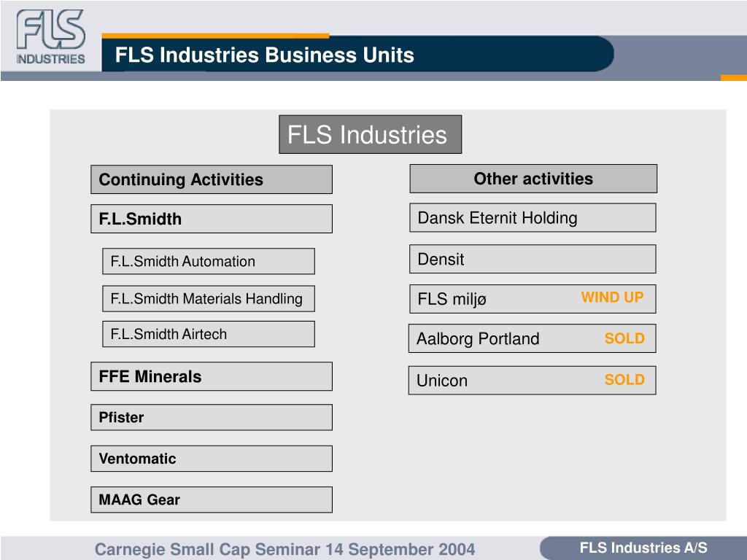Select F.L.Smidth Automation sub-unit
747x560 pixels.
pos(209,261)
